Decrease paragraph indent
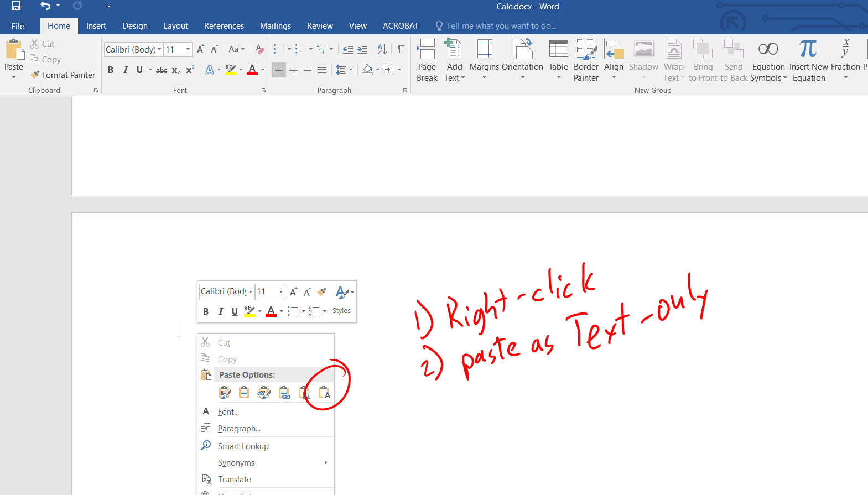This screenshot has width=868, height=495. 347,49
